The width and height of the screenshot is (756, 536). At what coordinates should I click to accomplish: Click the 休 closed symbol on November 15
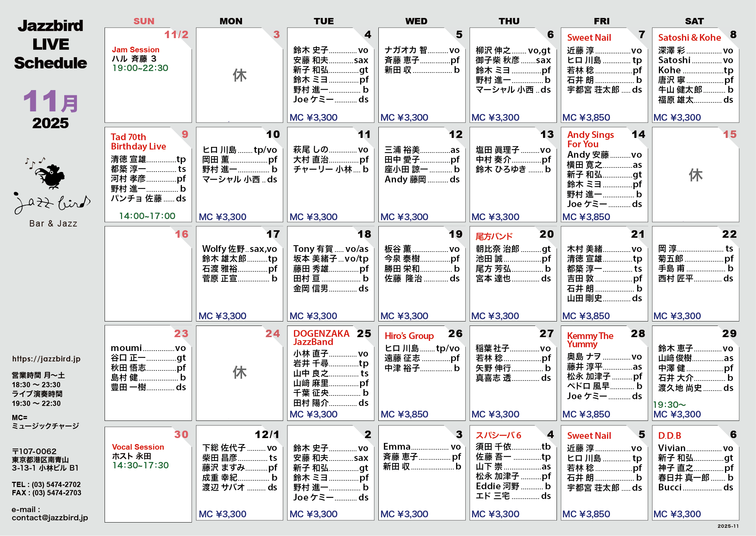[695, 175]
